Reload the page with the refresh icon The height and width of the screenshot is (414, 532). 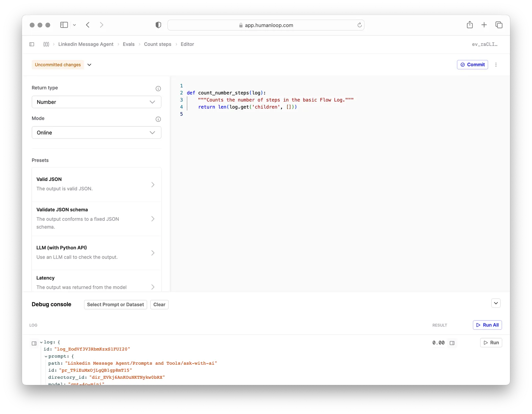[x=359, y=25]
